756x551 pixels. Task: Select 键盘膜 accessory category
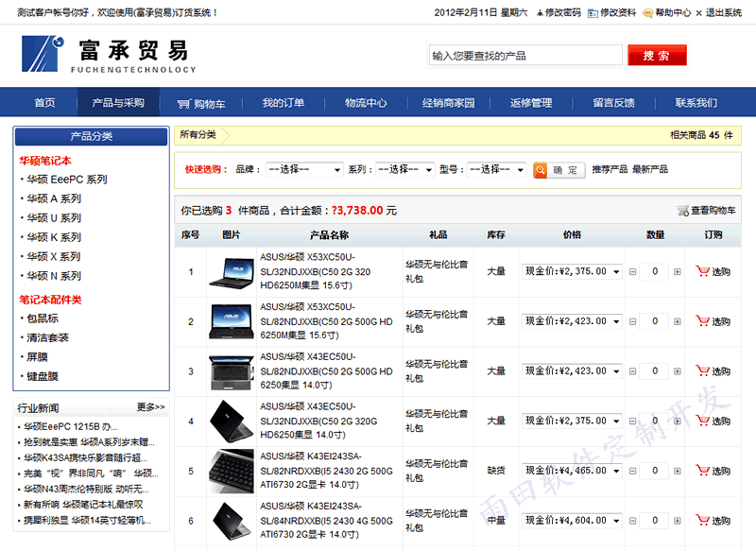tap(43, 376)
